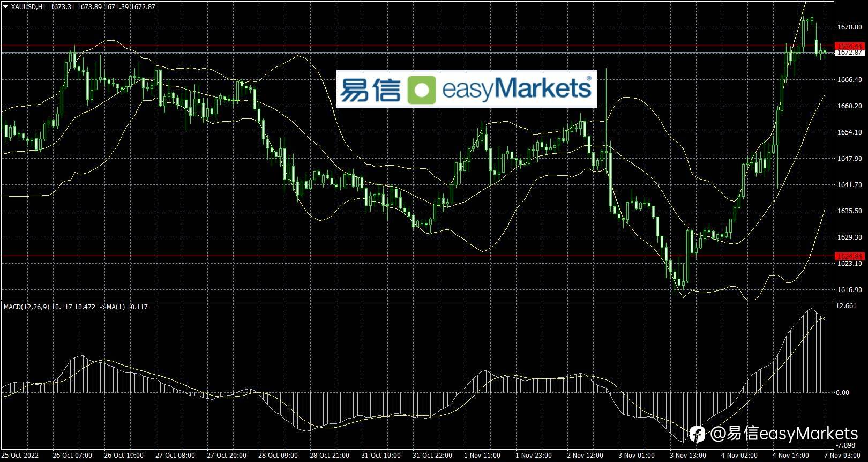Image resolution: width=868 pixels, height=462 pixels.
Task: Click the 12.661 MACD scale value
Action: click(x=847, y=306)
